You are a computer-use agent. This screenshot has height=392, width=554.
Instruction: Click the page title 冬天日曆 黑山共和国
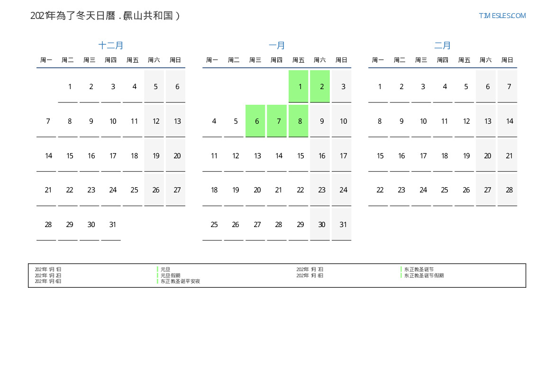click(x=105, y=16)
